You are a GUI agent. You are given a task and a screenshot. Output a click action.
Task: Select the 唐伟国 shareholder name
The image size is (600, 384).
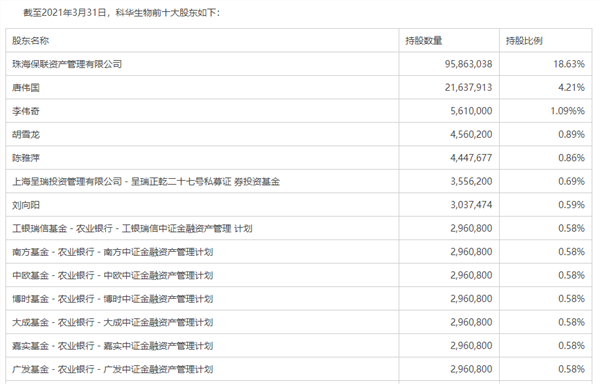(26, 88)
